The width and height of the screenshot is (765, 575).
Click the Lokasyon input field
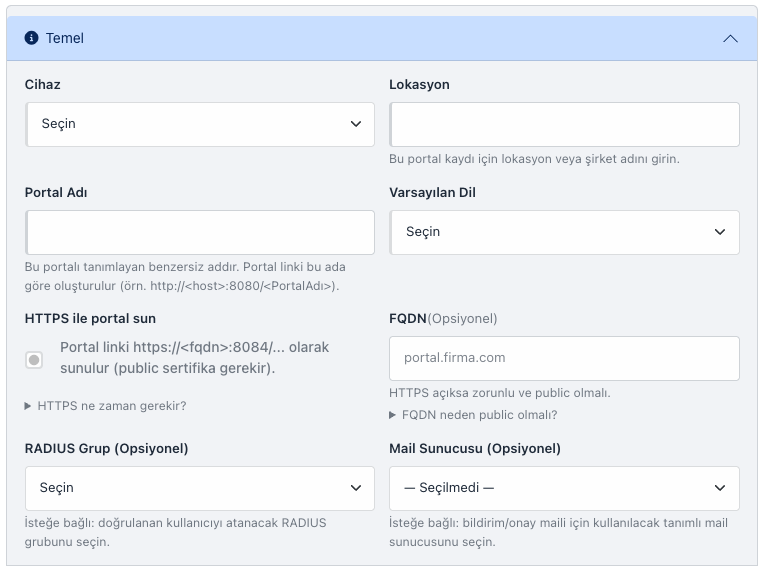point(564,124)
